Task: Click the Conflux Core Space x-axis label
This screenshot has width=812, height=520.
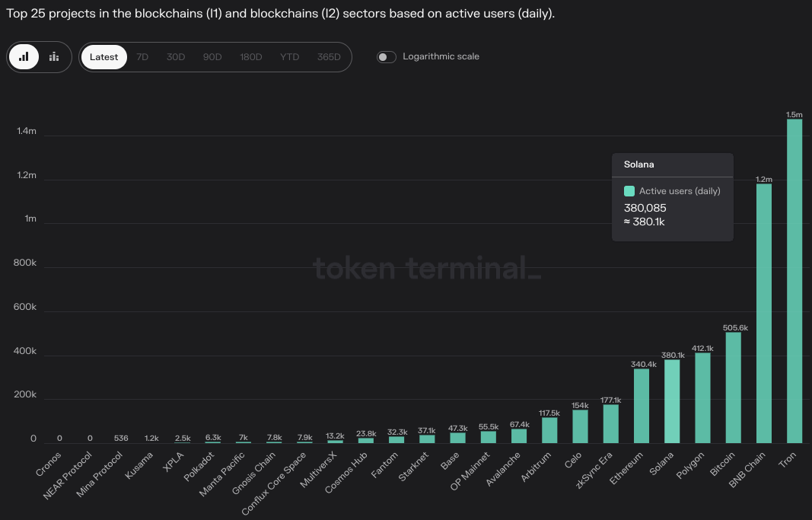Action: coord(275,483)
